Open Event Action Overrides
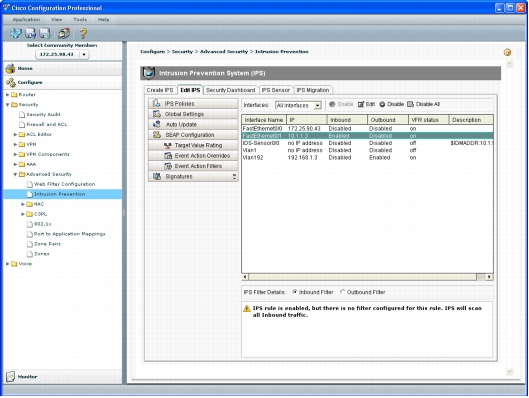529x398 pixels. point(193,155)
